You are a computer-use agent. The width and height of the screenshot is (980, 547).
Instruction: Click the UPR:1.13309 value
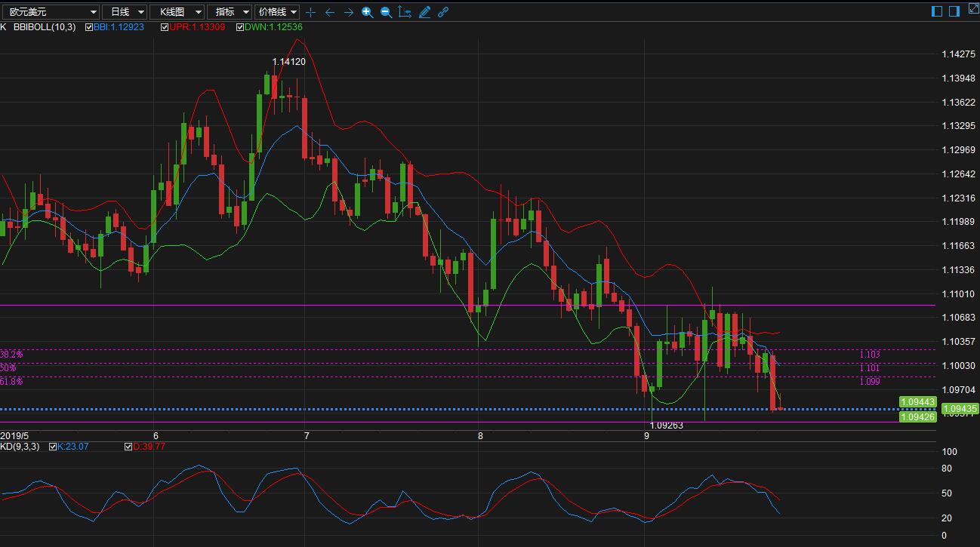pyautogui.click(x=197, y=27)
